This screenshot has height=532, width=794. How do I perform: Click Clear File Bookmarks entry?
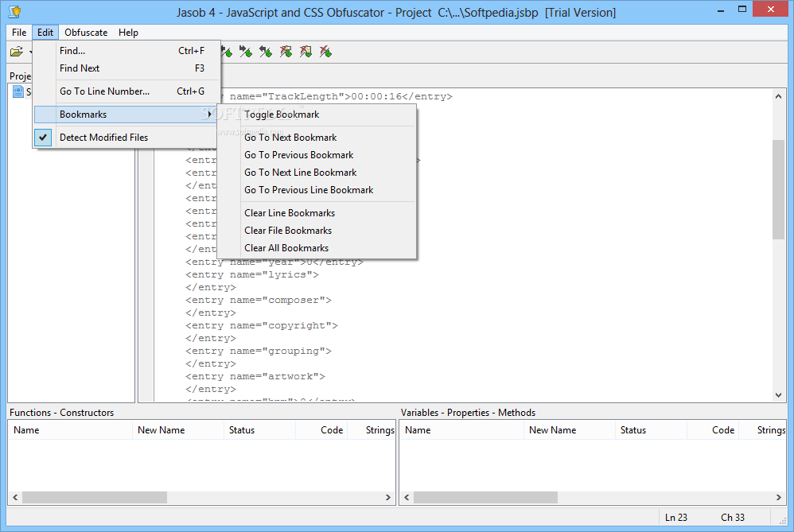coord(317,231)
